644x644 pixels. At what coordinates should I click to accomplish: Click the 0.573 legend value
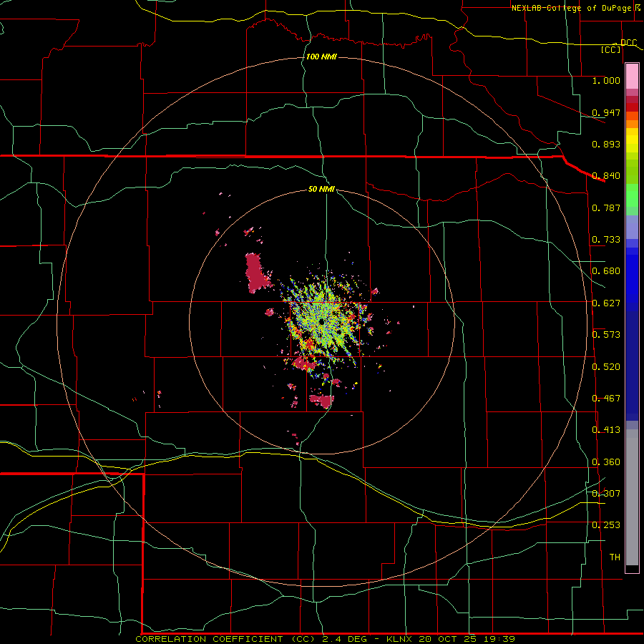point(606,335)
